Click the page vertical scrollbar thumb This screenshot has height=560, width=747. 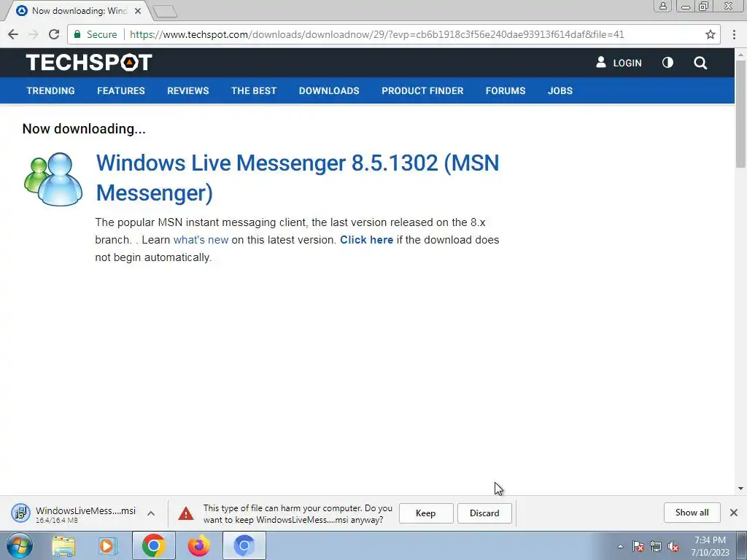[740, 114]
